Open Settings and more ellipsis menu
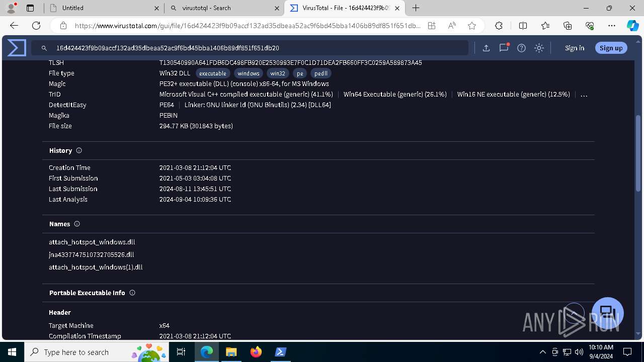644x362 pixels. click(x=612, y=26)
